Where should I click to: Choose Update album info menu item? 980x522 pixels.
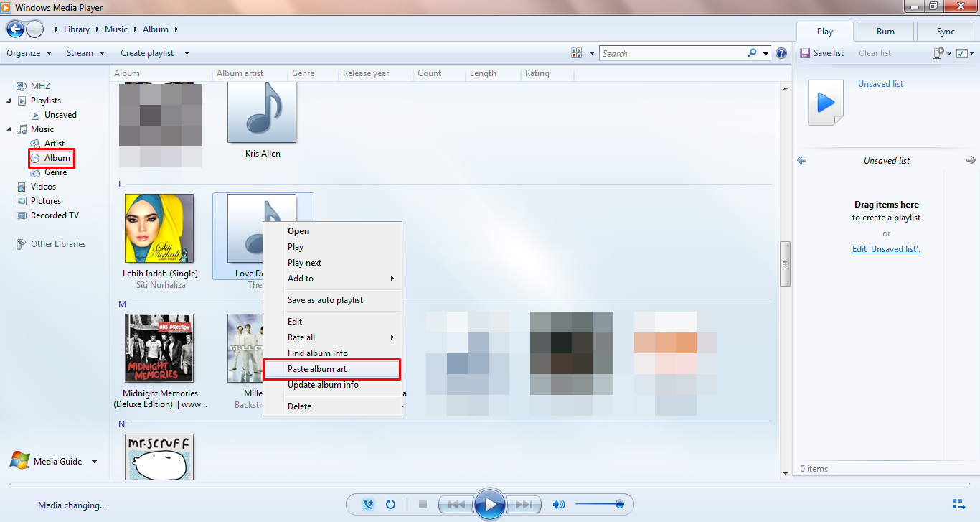coord(332,385)
